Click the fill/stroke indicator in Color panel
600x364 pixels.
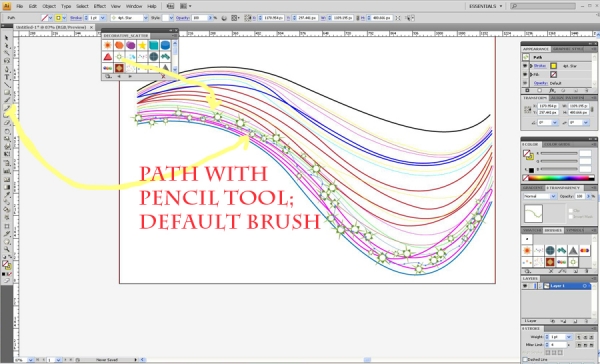[529, 155]
